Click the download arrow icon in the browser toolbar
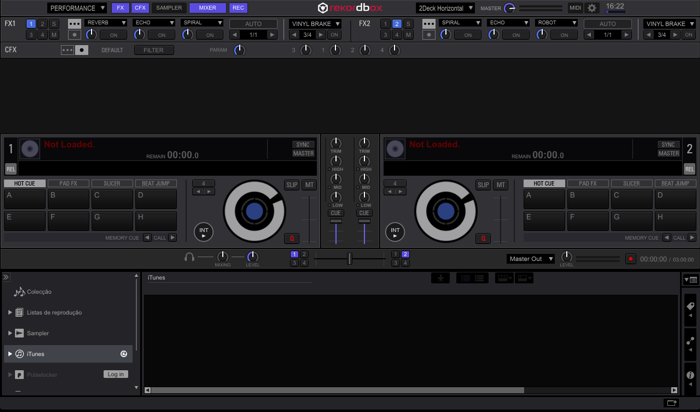The width and height of the screenshot is (700, 412). (440, 278)
